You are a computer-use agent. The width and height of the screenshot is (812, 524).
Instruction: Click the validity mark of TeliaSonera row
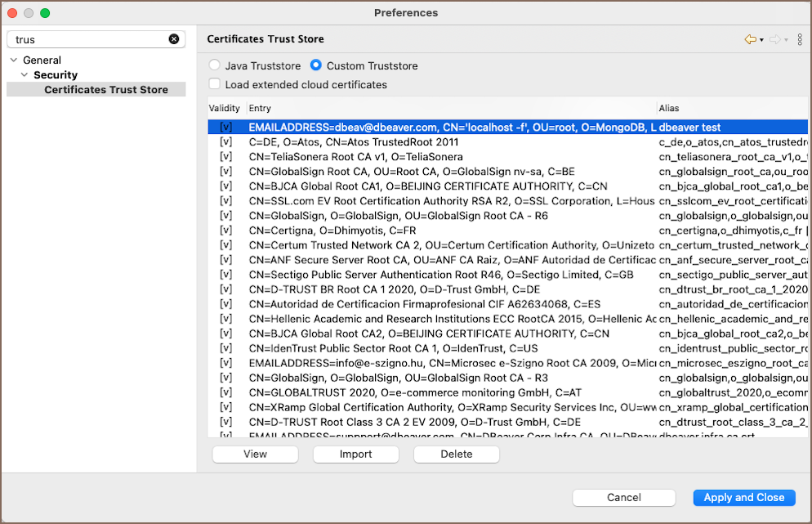226,157
